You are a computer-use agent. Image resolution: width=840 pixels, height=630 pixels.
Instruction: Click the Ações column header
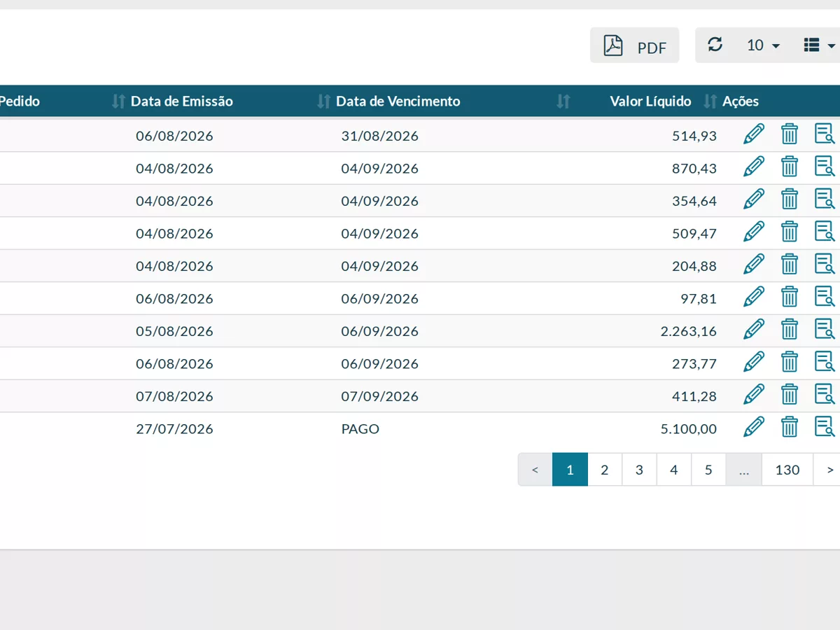coord(741,101)
